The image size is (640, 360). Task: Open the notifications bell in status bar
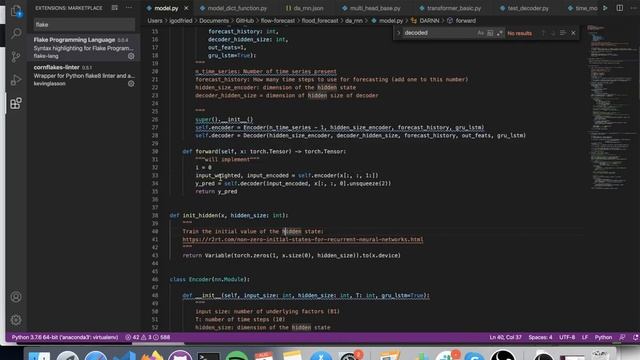(635, 338)
